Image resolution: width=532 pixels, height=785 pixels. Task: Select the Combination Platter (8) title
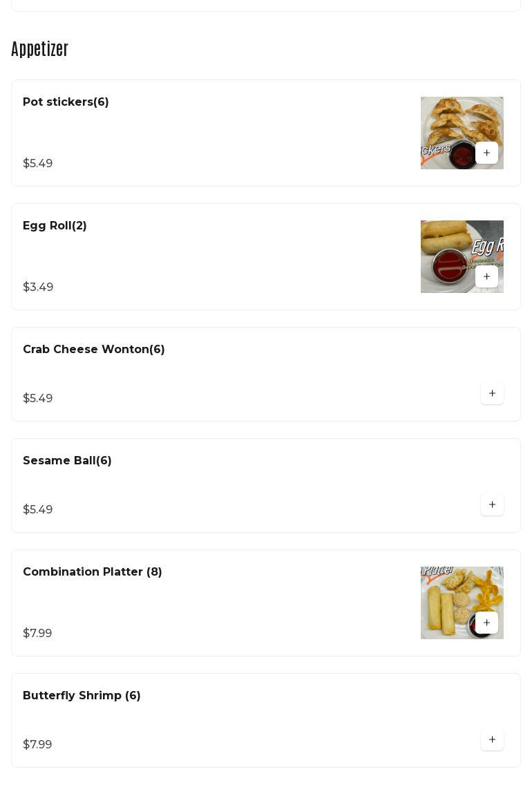click(92, 572)
